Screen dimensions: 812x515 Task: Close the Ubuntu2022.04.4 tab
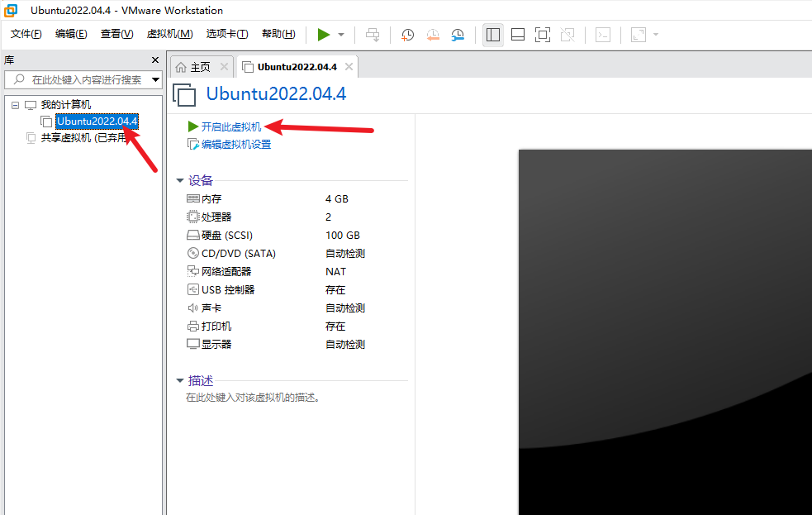click(x=349, y=67)
